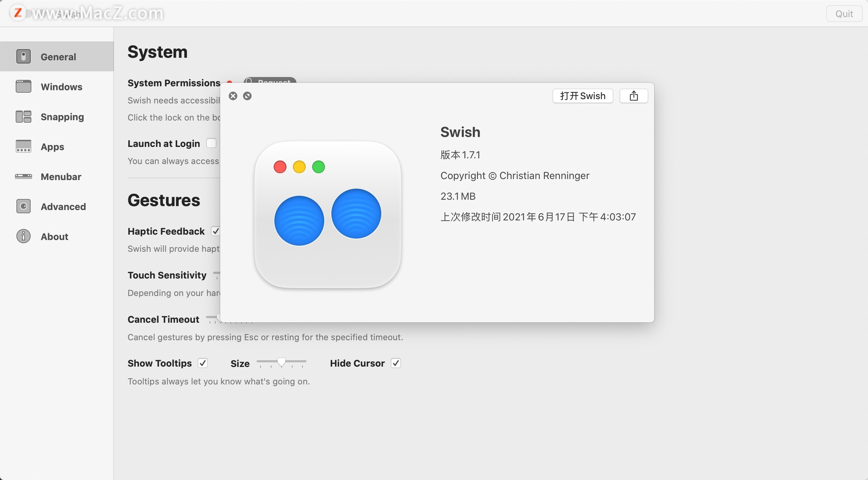Screen dimensions: 868x480
Task: Open the Snapping settings icon
Action: click(x=24, y=117)
